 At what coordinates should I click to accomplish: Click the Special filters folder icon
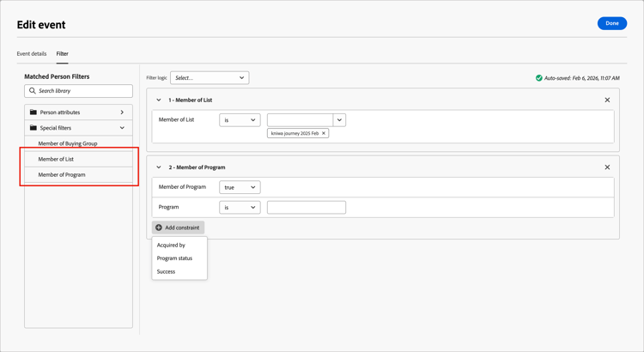[x=33, y=128]
